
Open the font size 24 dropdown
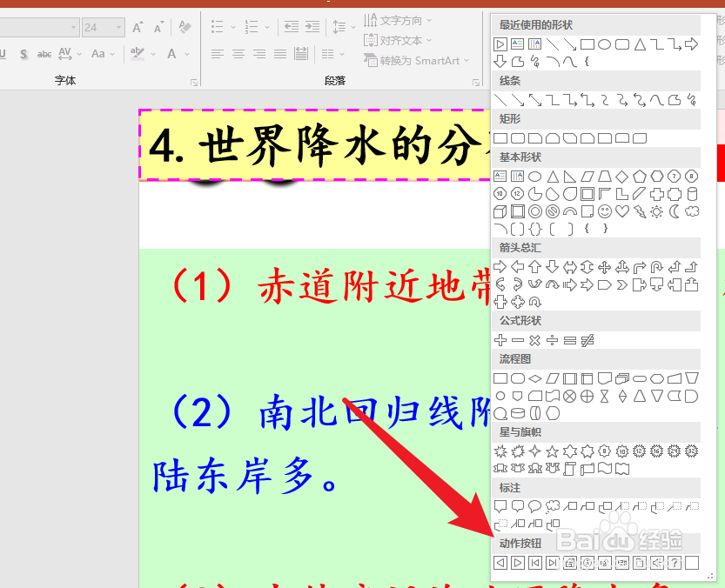click(119, 28)
